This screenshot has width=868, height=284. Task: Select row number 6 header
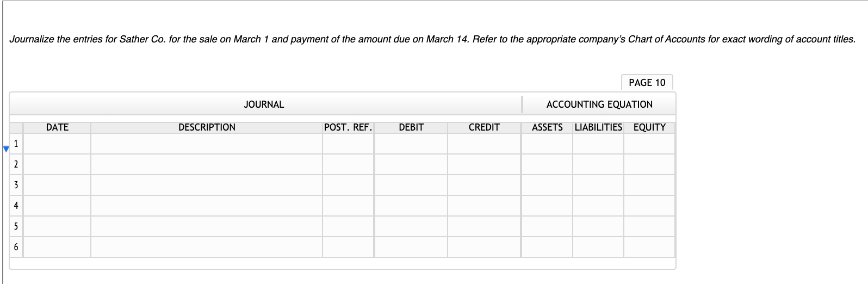point(16,247)
